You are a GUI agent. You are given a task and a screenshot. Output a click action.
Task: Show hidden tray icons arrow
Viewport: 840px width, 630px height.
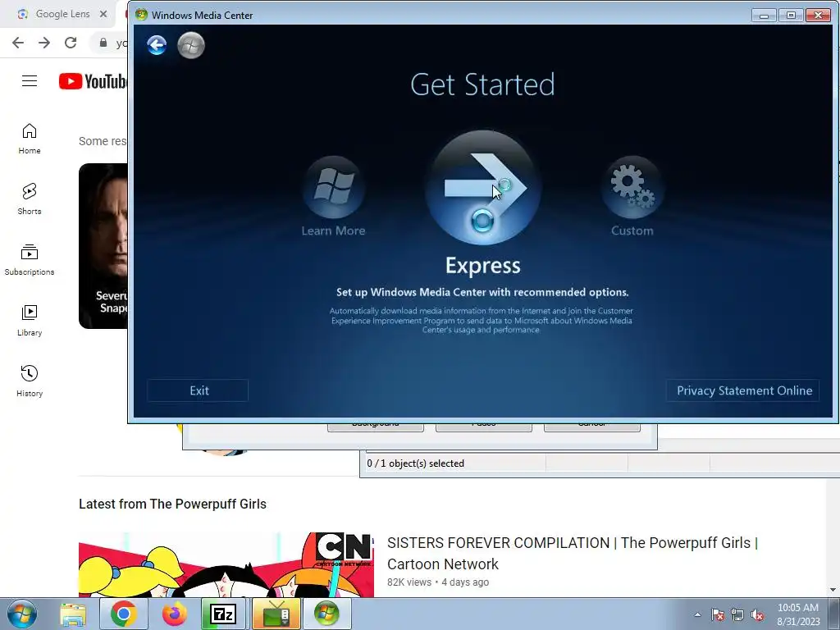tap(697, 615)
